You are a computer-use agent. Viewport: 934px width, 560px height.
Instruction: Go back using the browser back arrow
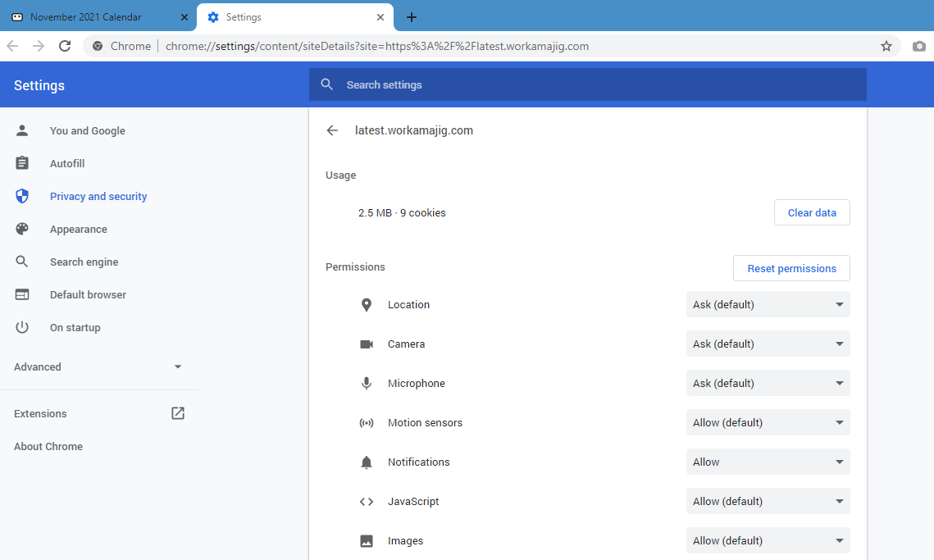click(x=12, y=46)
